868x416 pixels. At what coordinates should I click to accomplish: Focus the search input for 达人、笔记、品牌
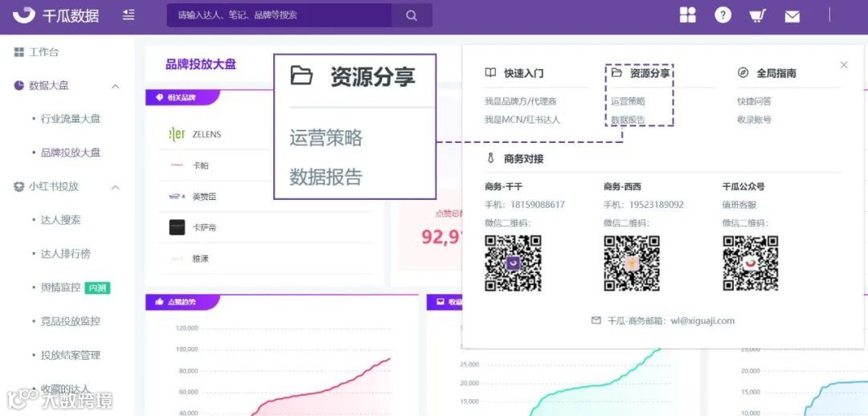point(280,15)
